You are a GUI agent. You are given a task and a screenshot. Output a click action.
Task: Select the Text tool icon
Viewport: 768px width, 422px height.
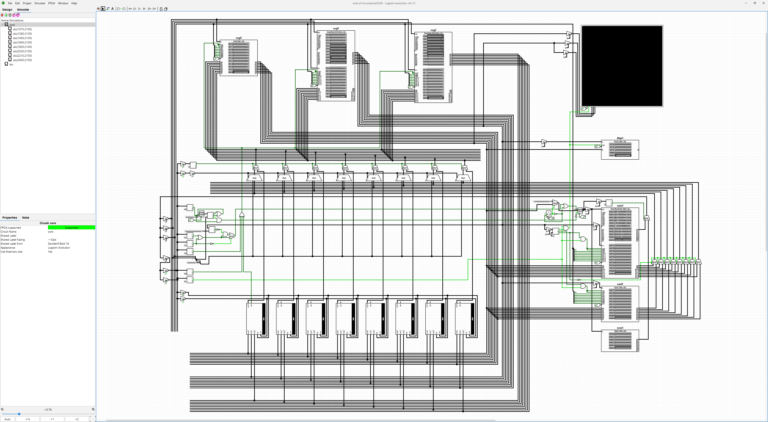pyautogui.click(x=113, y=9)
